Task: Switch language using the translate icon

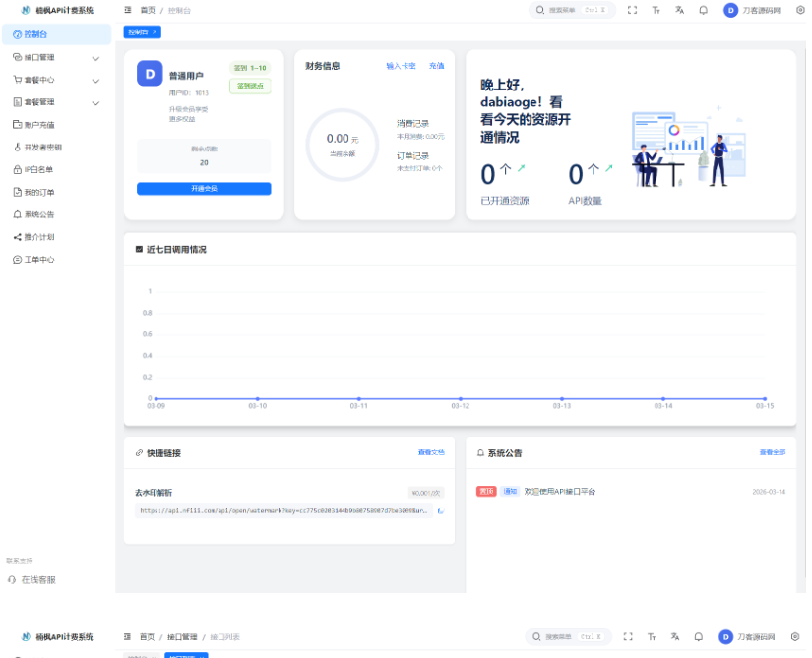Action: point(679,9)
